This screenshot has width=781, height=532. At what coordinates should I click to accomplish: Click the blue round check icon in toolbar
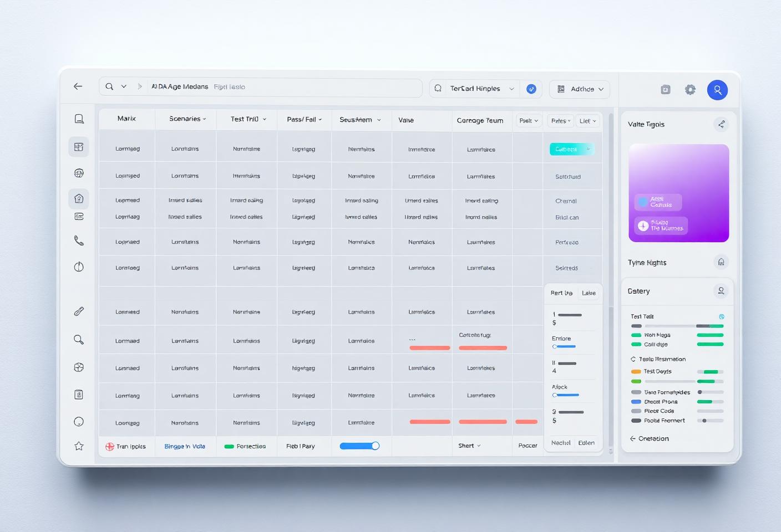click(x=531, y=89)
